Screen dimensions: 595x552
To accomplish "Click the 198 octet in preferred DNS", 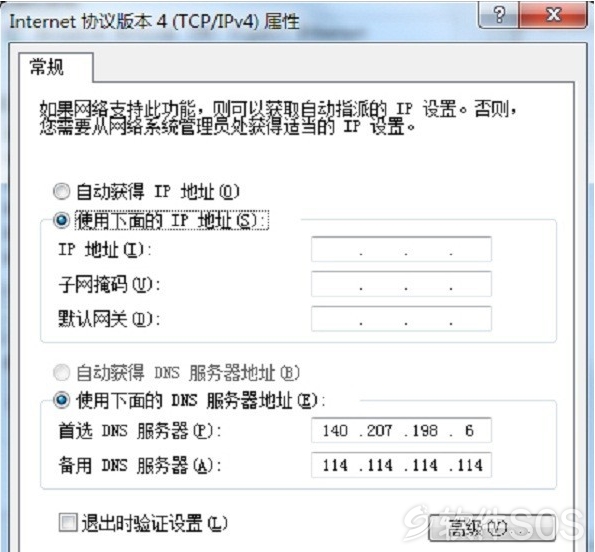I will point(425,431).
